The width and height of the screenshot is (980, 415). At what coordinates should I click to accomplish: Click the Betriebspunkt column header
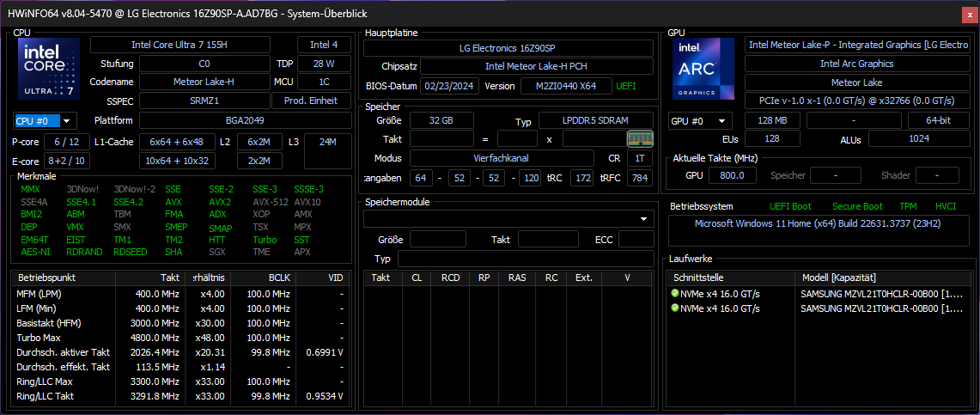(47, 278)
